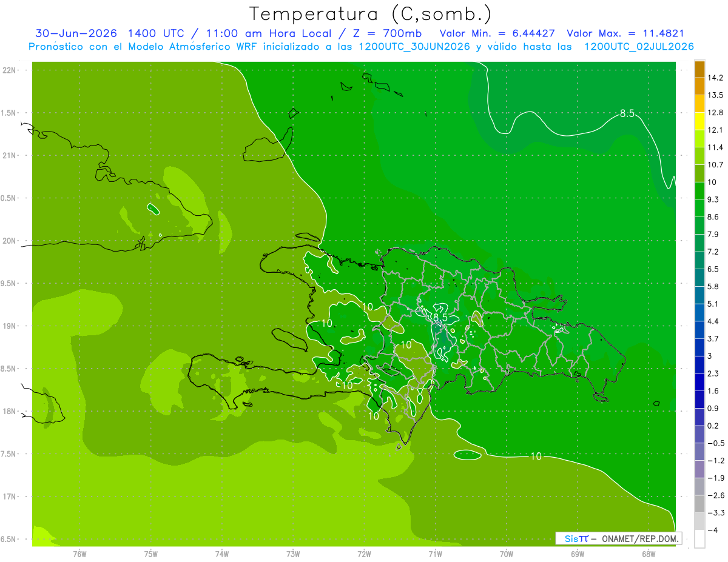Image resolution: width=728 pixels, height=562 pixels.
Task: Click the "14.2" colorbar label
Action: point(716,78)
